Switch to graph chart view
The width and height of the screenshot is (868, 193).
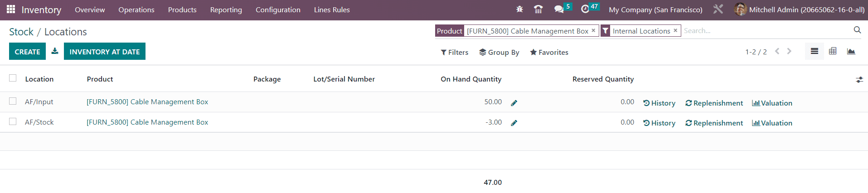(851, 51)
